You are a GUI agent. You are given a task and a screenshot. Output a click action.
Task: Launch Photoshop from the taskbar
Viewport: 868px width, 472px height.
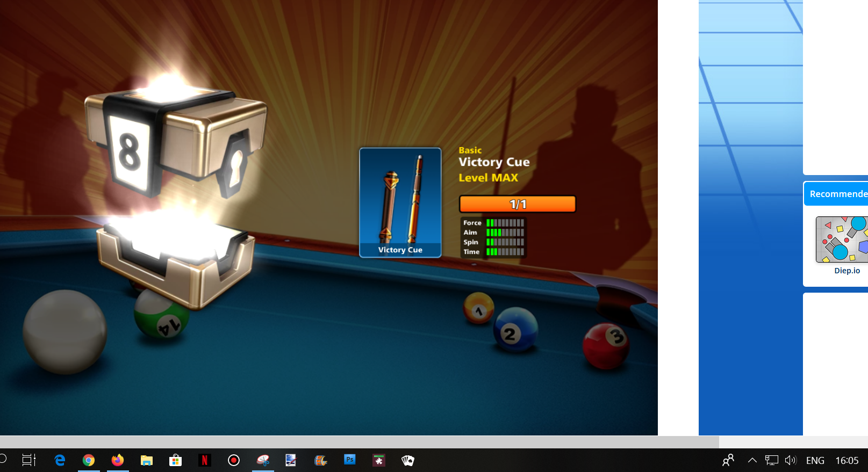350,460
